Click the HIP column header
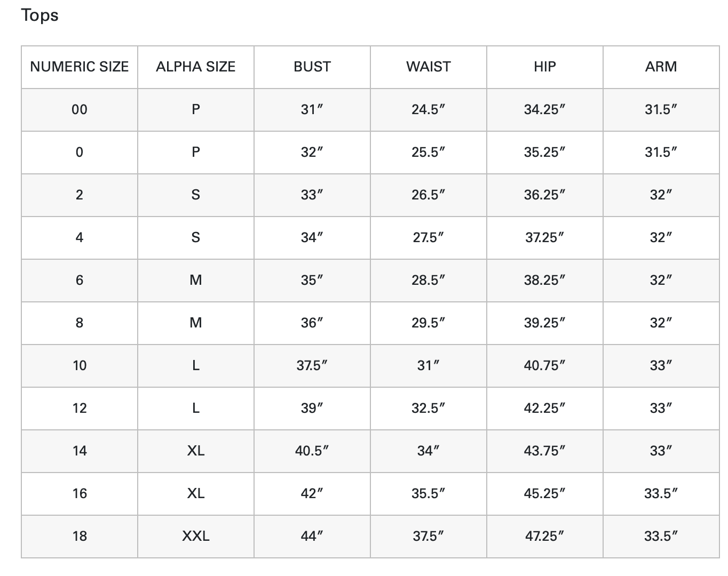This screenshot has width=728, height=576. pos(545,67)
